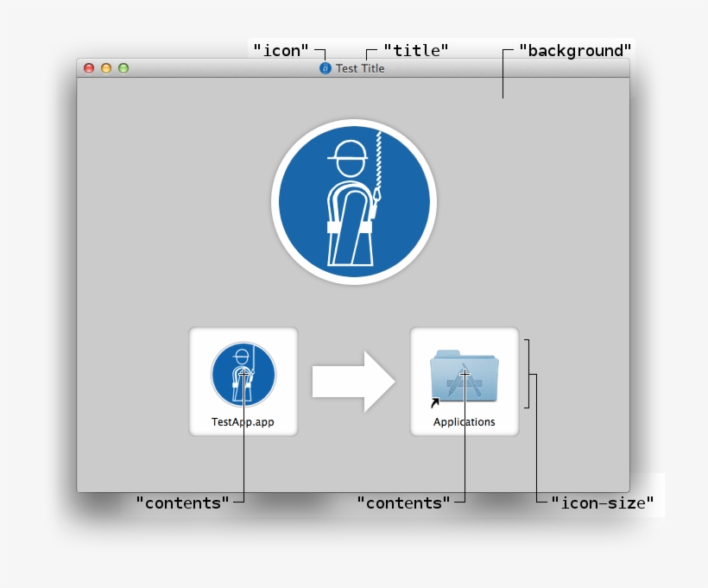This screenshot has height=588, width=708.
Task: Click the alias arrow badge on Applications folder
Action: coord(434,402)
